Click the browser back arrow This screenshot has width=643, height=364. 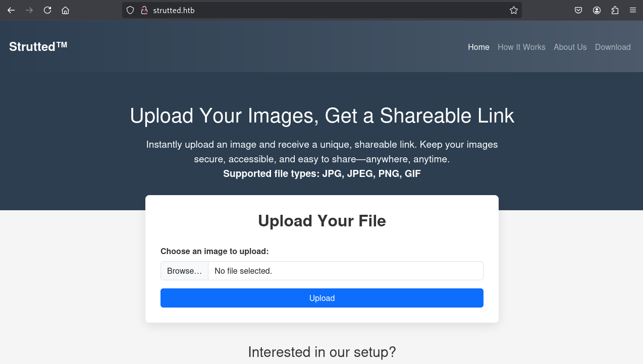(11, 10)
